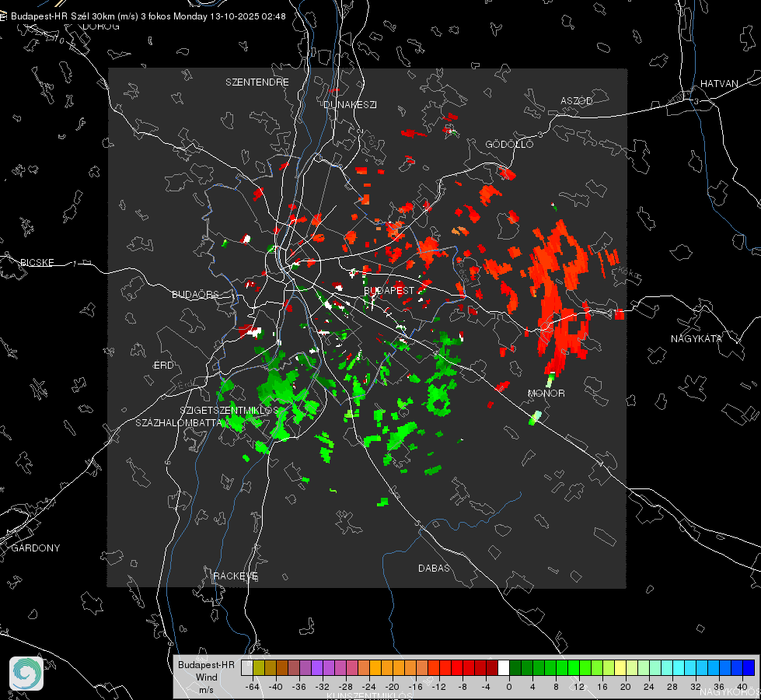Click the 40 value on the legend scale
The image size is (761, 700).
point(742,687)
